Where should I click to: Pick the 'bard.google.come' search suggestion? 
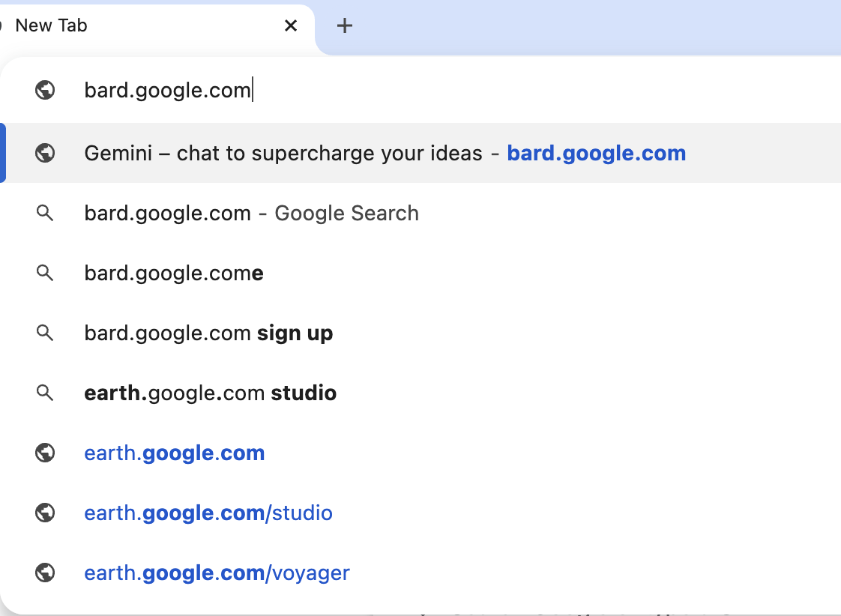[420, 274]
